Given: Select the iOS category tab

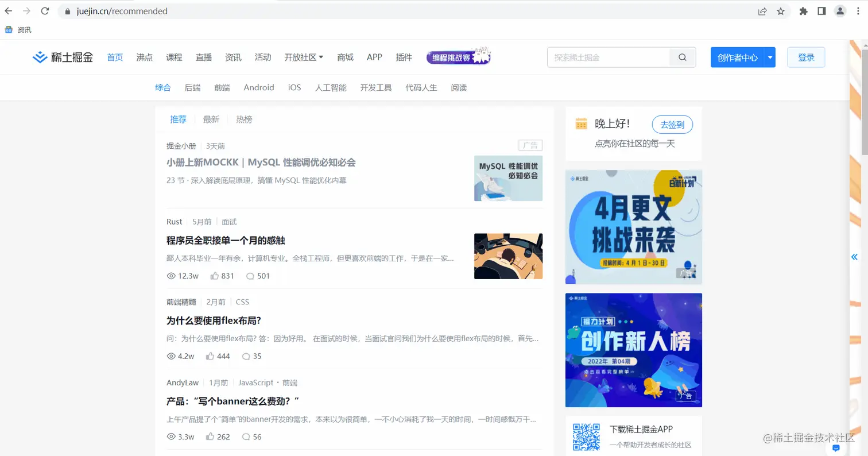Looking at the screenshot, I should [x=294, y=87].
